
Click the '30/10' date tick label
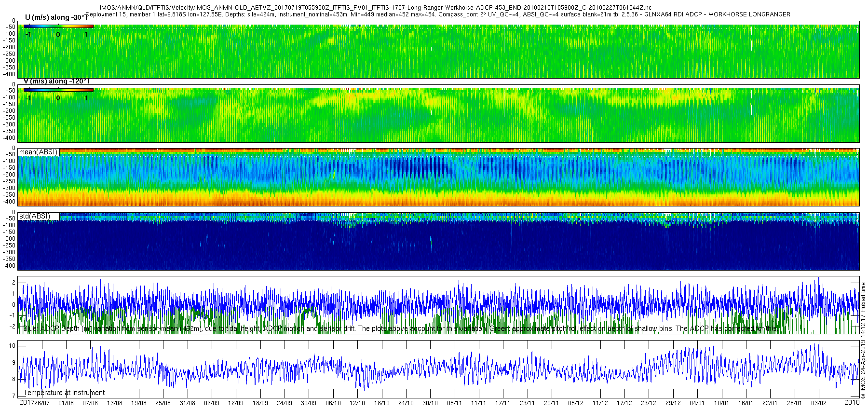(x=430, y=403)
